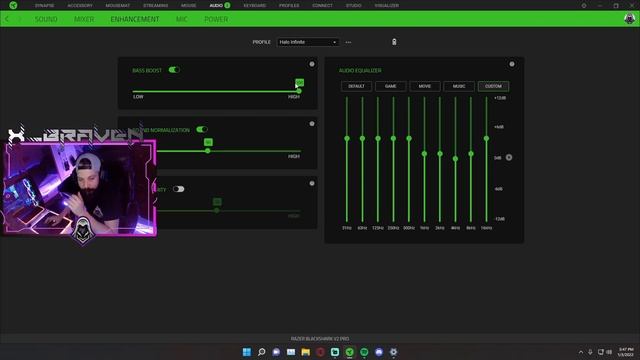Open Synapse tab in top navigation
Viewport: 640px width, 360px height.
click(44, 6)
